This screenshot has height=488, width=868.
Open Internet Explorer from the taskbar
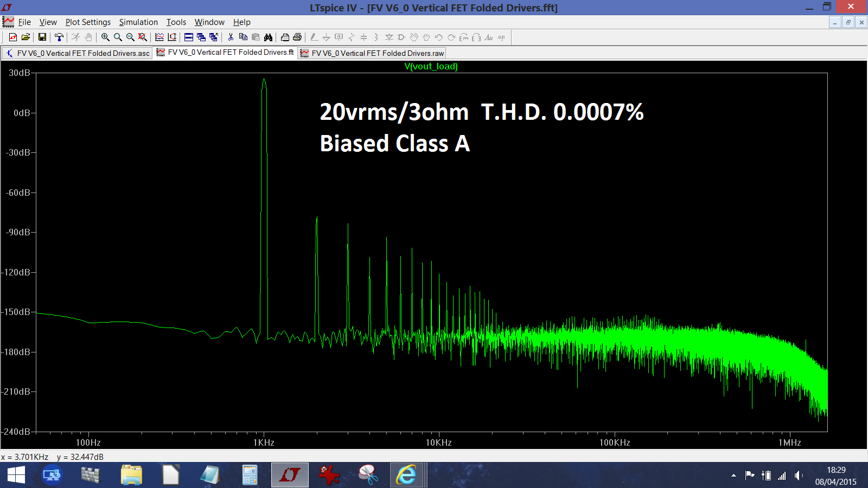coord(406,476)
